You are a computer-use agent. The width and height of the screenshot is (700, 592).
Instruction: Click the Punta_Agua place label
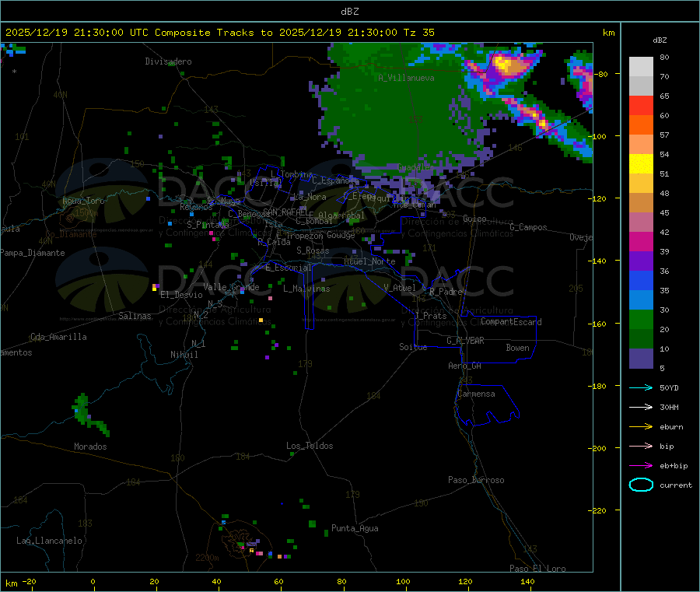tap(355, 528)
